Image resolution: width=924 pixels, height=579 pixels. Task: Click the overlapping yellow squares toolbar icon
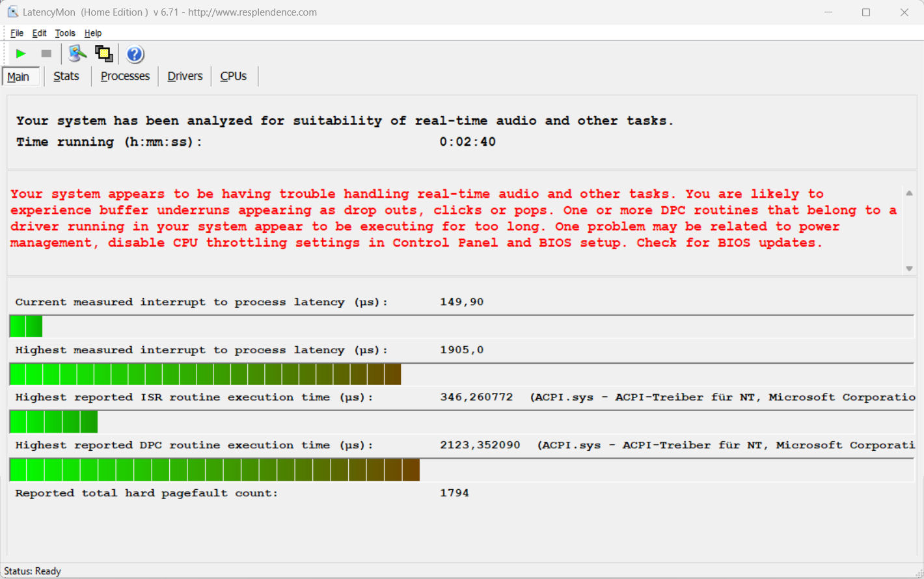104,54
